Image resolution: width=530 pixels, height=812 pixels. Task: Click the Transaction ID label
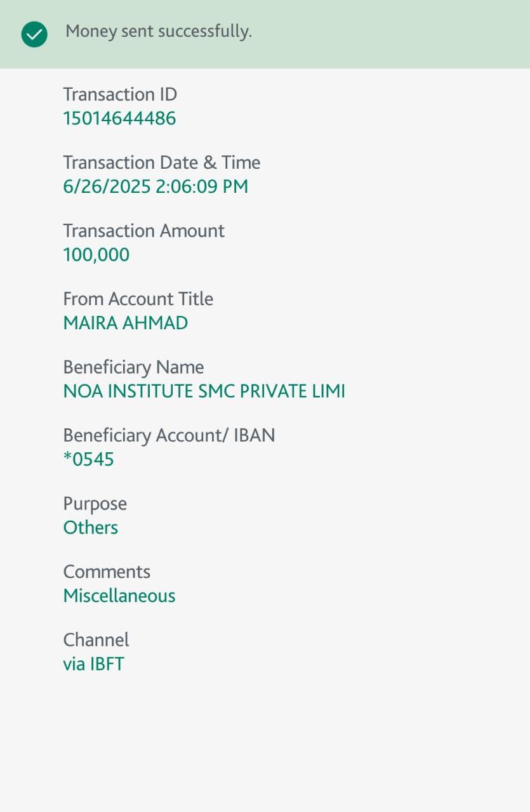[x=120, y=95]
